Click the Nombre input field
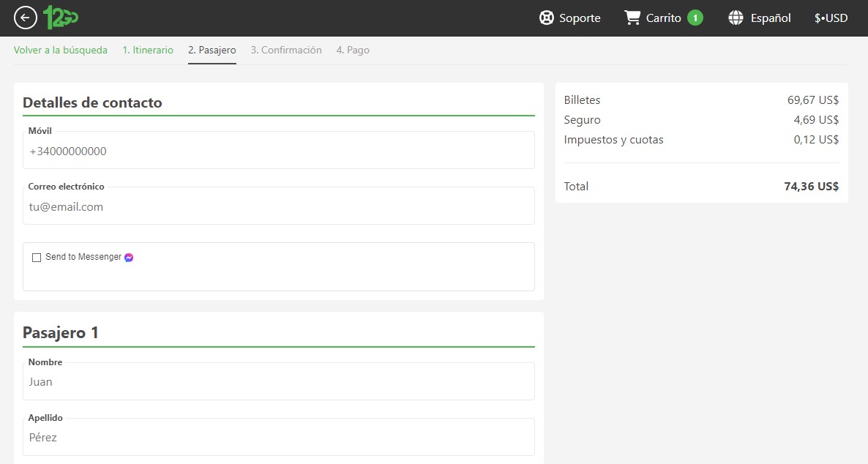The image size is (868, 464). (x=278, y=382)
